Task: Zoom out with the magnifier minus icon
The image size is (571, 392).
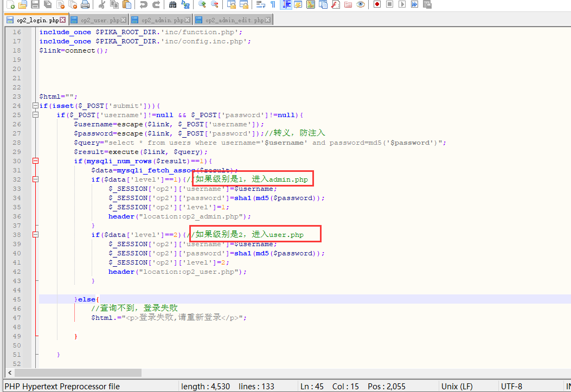Action: point(215,4)
